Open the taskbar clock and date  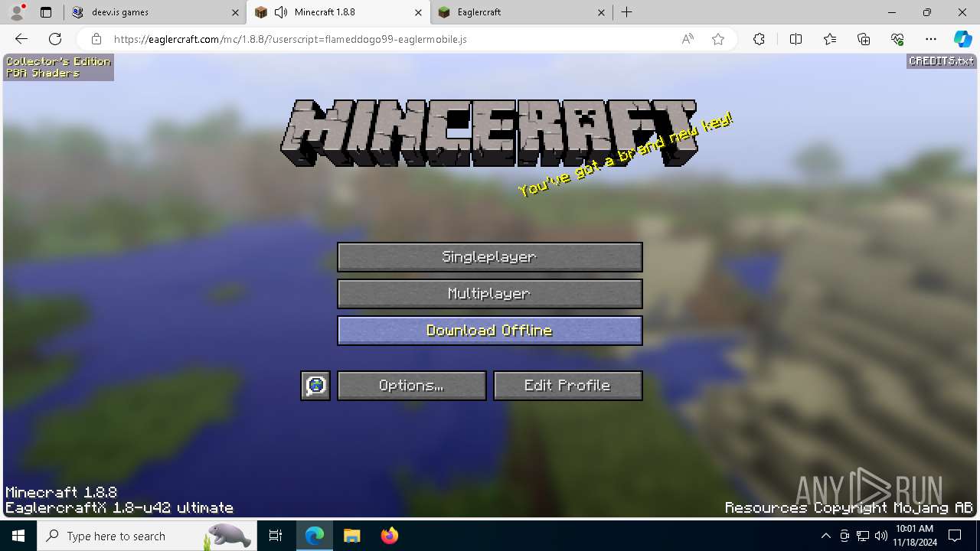click(914, 536)
